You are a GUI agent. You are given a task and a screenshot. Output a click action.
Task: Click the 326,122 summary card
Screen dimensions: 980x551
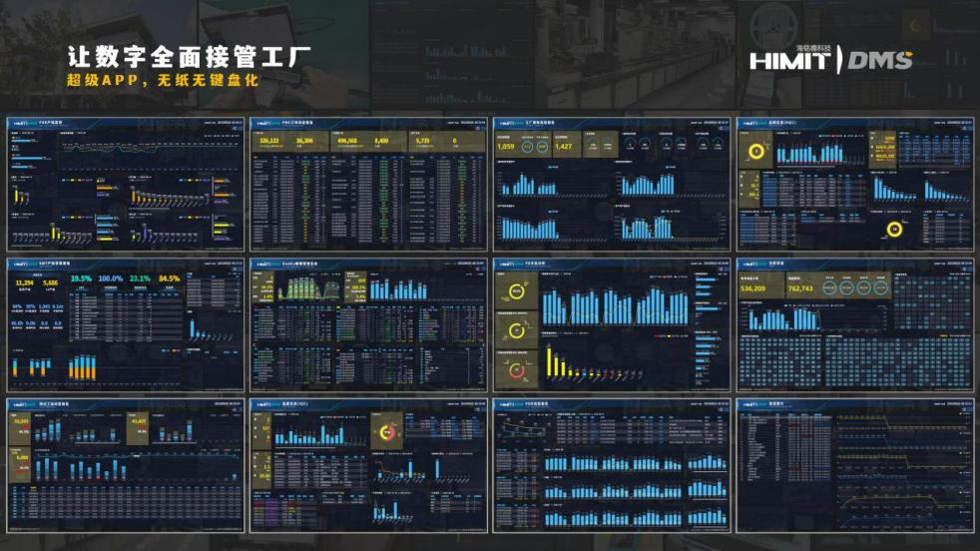[x=268, y=142]
